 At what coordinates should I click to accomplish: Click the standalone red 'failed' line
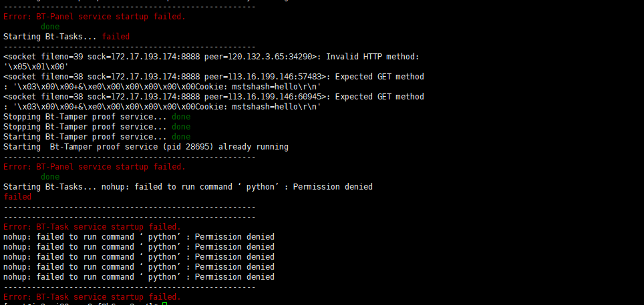tap(17, 197)
